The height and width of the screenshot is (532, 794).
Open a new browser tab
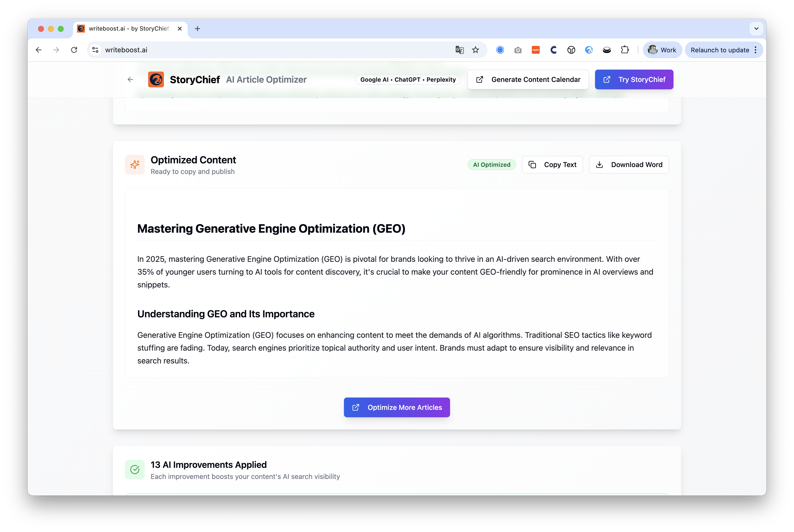point(198,29)
